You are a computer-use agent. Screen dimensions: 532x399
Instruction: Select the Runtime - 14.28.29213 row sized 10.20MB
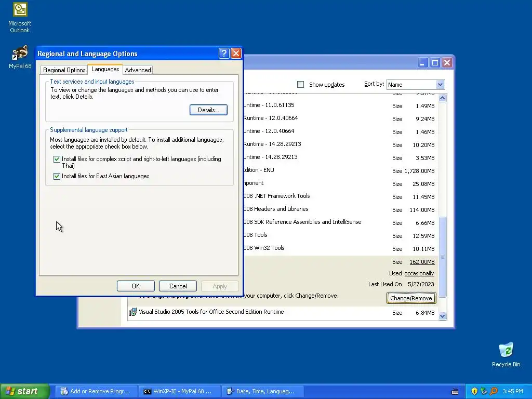pos(341,144)
